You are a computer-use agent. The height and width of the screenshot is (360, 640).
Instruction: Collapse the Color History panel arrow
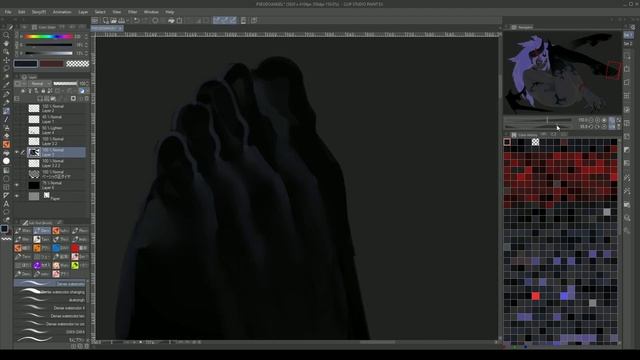coord(507,135)
